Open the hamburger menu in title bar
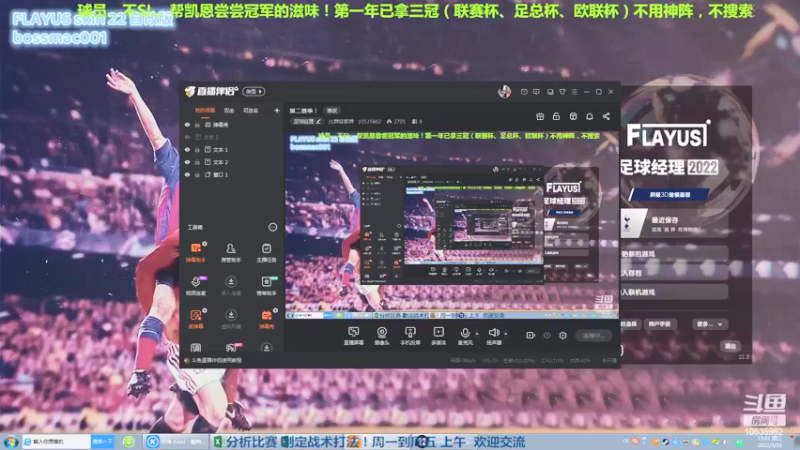This screenshot has width=800, height=450. pyautogui.click(x=574, y=92)
